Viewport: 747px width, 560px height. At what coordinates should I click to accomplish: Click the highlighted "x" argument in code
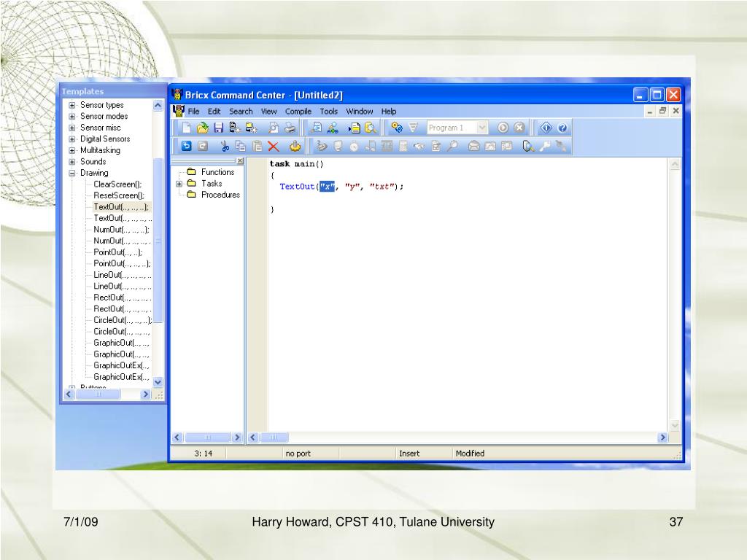327,187
